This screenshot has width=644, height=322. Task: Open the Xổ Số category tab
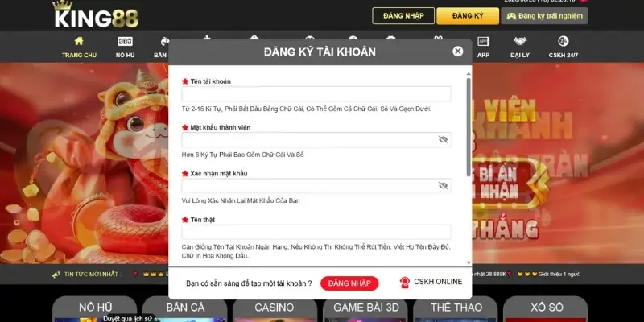tap(546, 308)
